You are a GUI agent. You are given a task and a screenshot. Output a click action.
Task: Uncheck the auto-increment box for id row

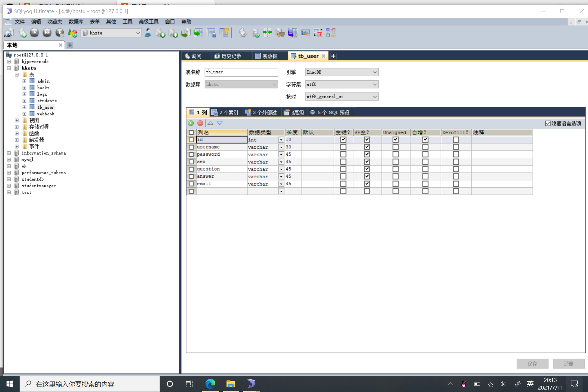tap(425, 139)
